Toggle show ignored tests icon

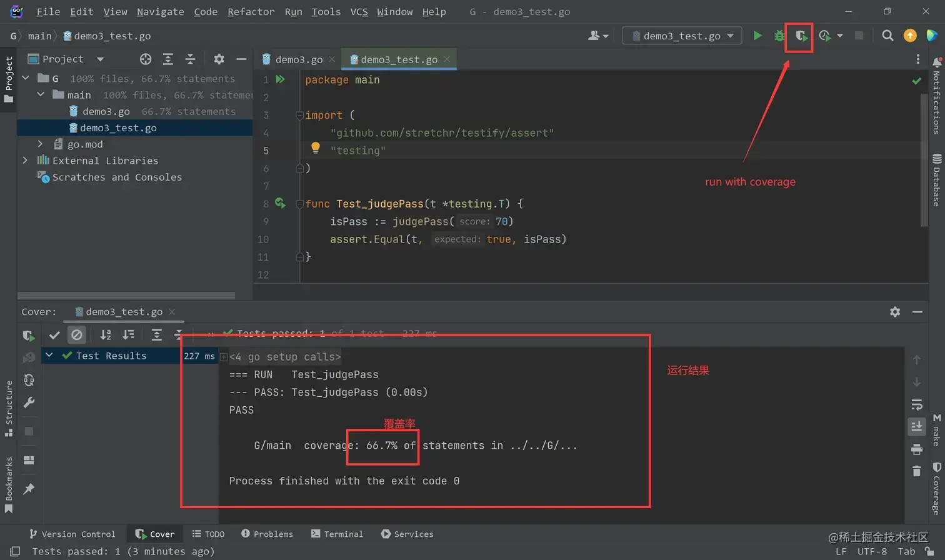click(x=77, y=335)
